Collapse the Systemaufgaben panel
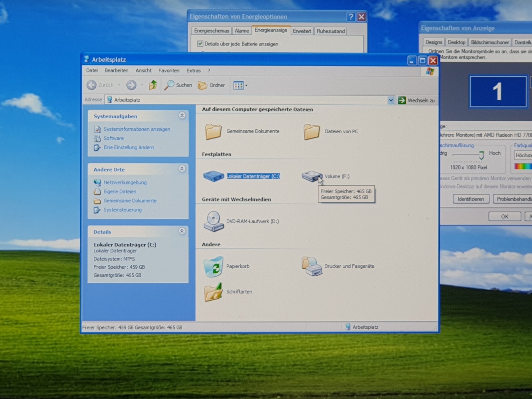The image size is (532, 399). tap(182, 115)
